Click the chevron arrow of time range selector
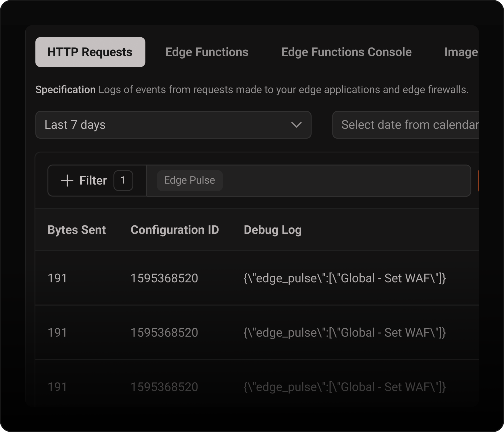 pyautogui.click(x=296, y=125)
